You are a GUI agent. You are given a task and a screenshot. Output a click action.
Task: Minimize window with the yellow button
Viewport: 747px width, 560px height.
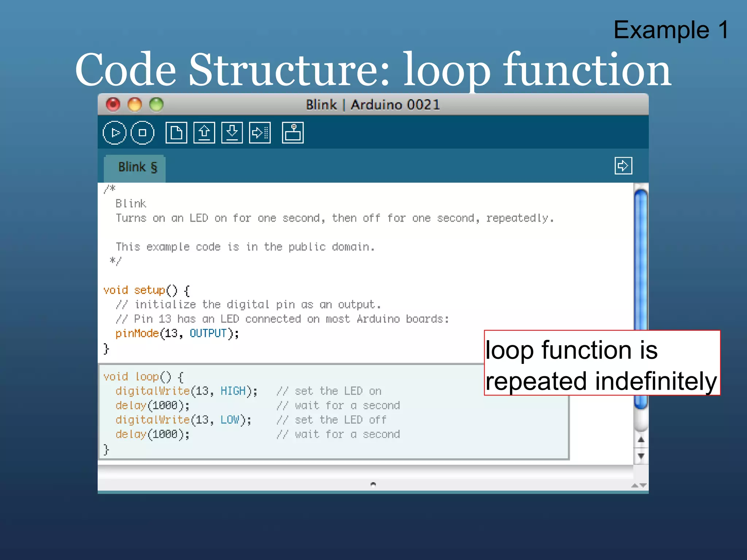point(135,105)
